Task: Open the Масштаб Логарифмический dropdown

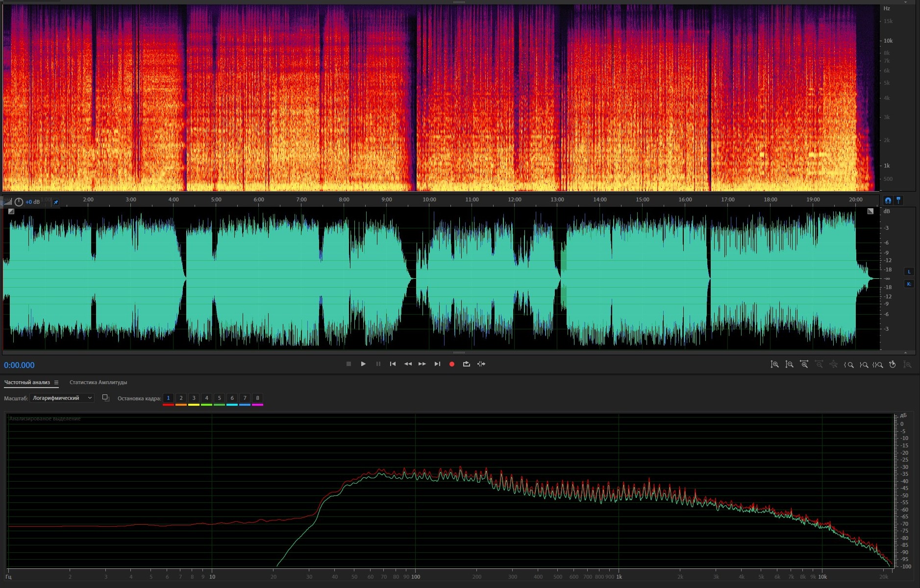Action: point(62,398)
